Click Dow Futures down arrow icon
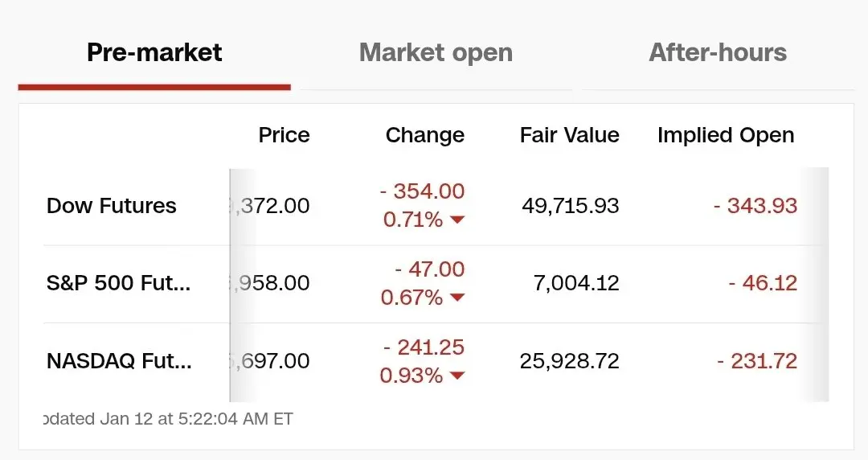Image resolution: width=868 pixels, height=460 pixels. (457, 220)
